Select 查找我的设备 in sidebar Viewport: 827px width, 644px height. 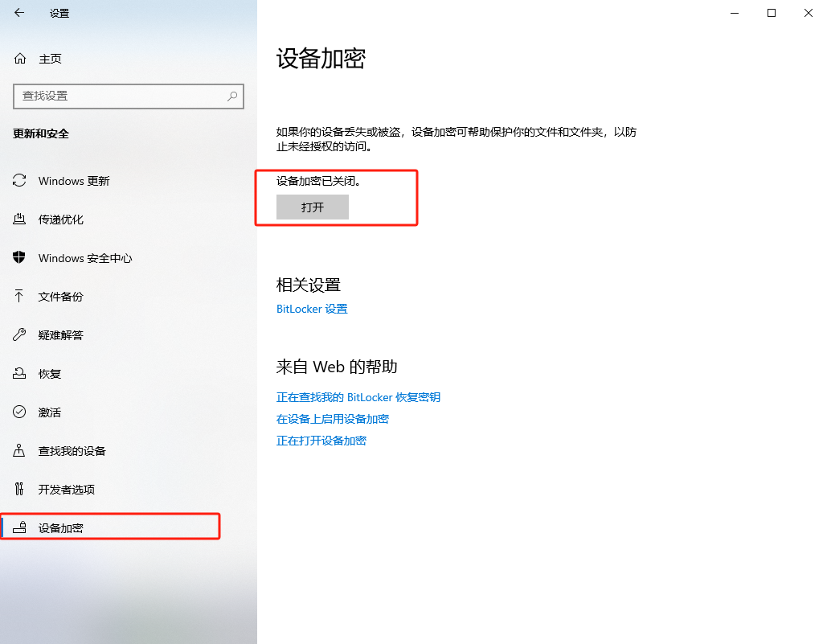click(x=72, y=451)
